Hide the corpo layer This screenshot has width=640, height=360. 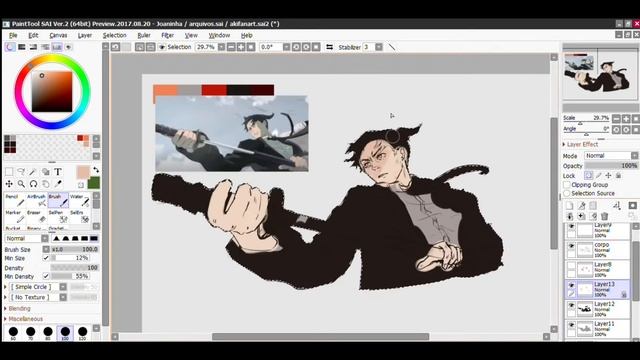point(571,246)
